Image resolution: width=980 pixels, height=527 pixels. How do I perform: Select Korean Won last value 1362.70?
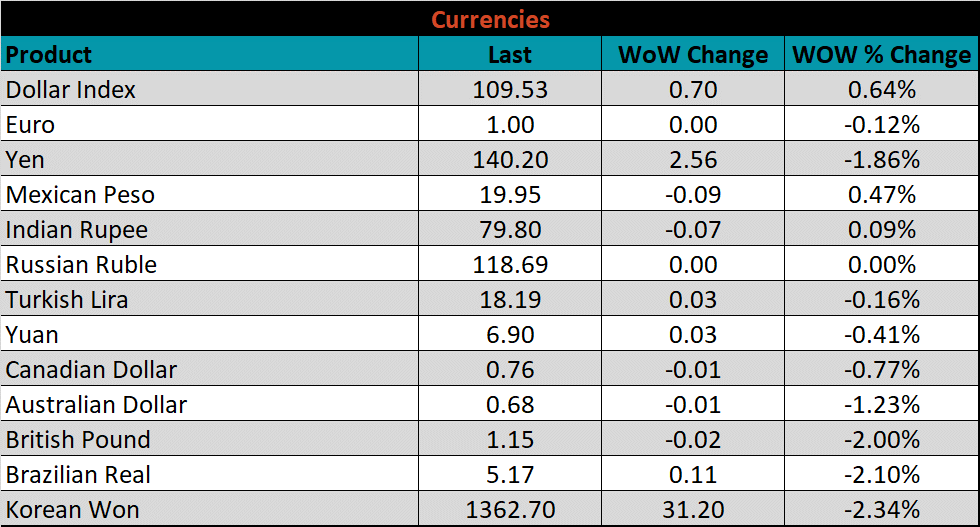pos(510,510)
